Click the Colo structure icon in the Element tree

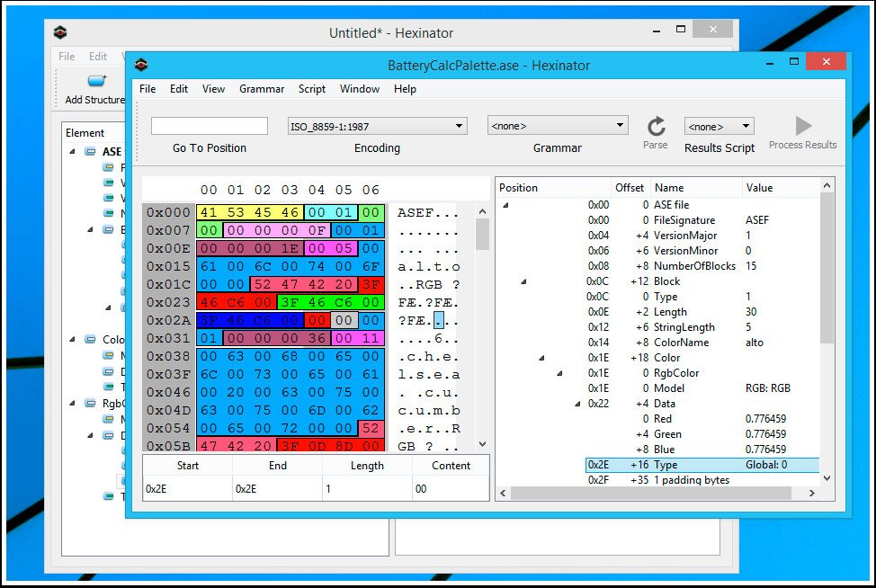90,339
